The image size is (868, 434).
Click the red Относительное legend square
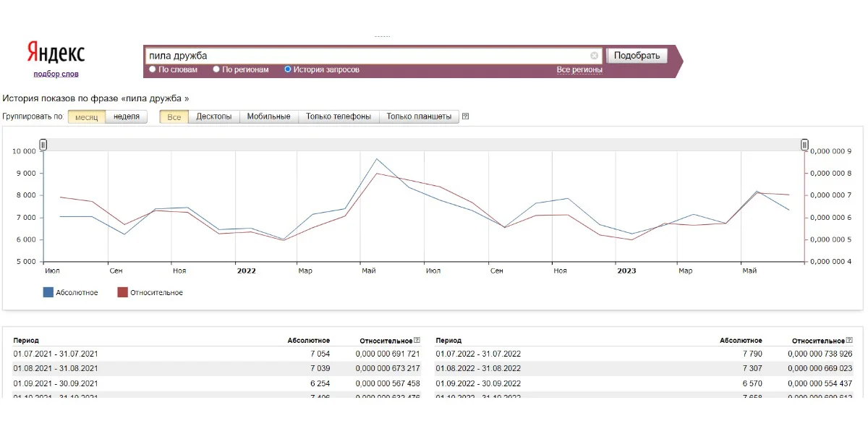pyautogui.click(x=122, y=292)
